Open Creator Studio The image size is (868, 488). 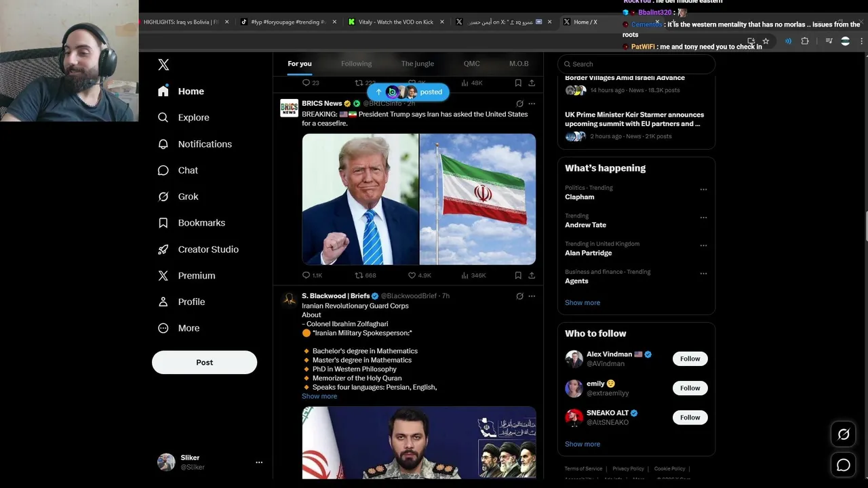tap(198, 249)
